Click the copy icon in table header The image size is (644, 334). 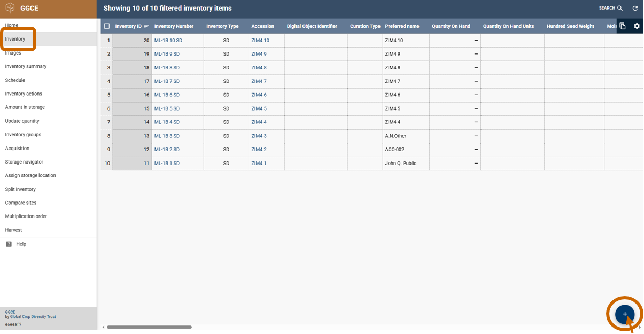point(623,26)
